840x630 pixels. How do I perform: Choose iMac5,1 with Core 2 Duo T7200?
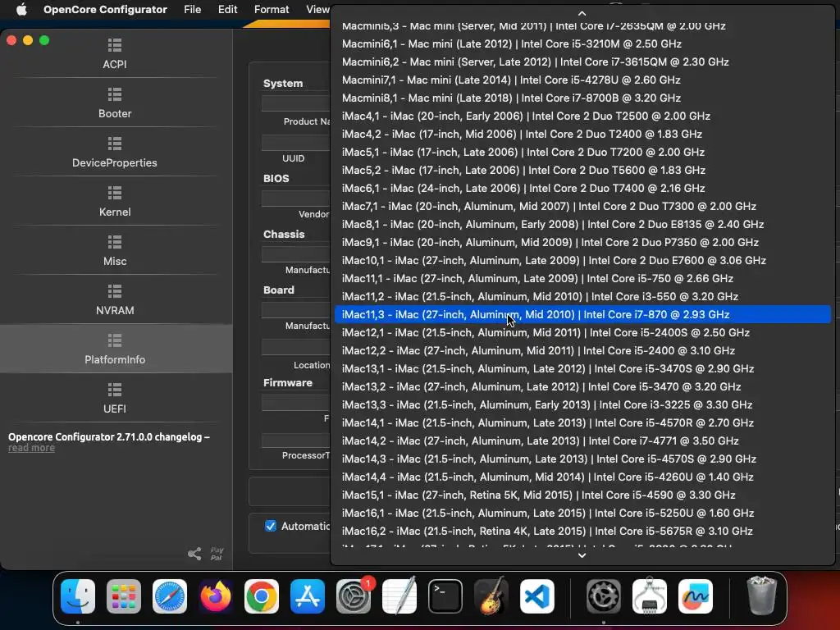(x=582, y=152)
